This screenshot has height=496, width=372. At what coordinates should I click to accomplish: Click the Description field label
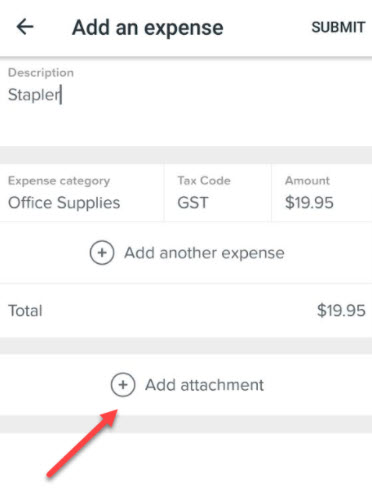point(41,72)
